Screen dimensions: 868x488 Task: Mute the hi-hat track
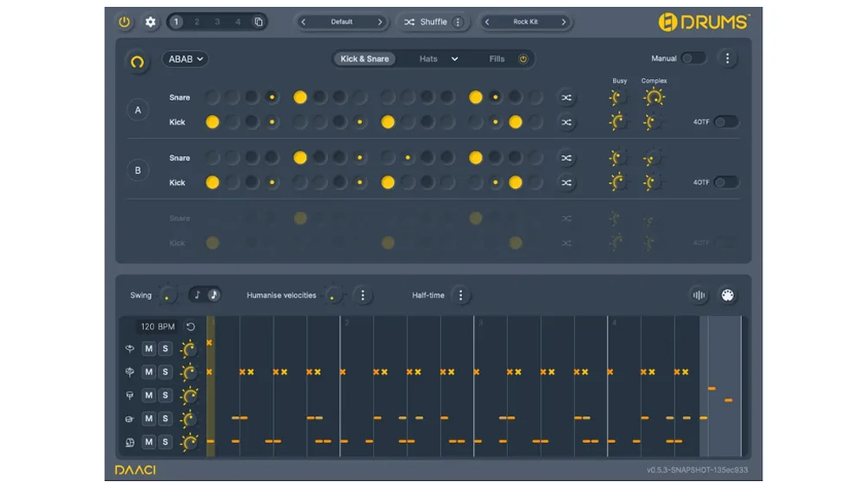148,372
